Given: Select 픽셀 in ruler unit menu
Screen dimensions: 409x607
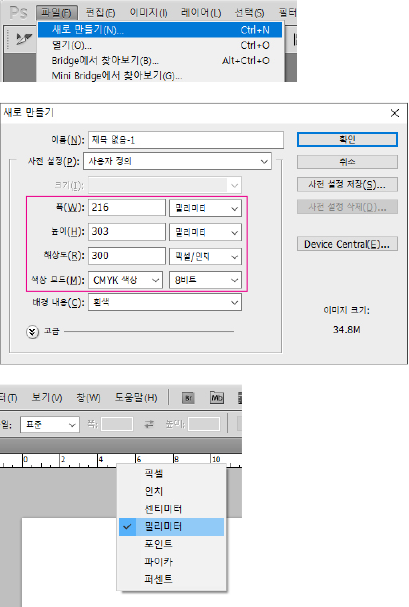Looking at the screenshot, I should tap(171, 473).
